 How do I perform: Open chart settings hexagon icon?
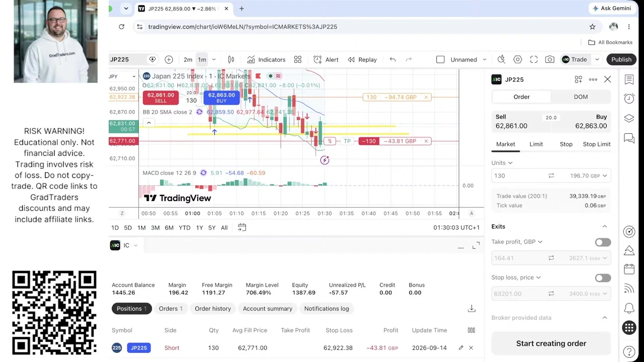click(x=518, y=59)
